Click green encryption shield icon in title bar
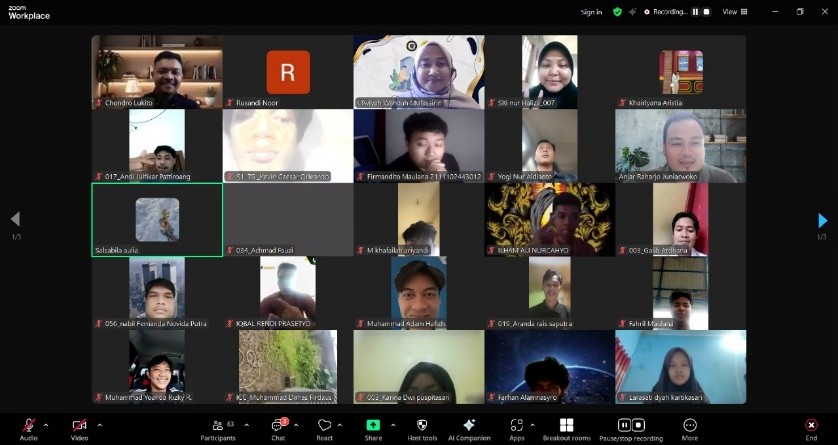This screenshot has height=445, width=838. (617, 12)
